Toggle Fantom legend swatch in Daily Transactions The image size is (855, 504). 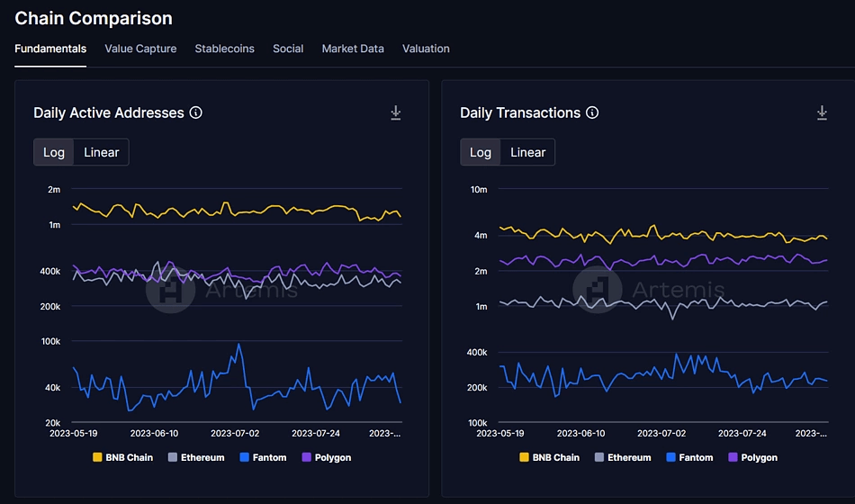pos(671,457)
